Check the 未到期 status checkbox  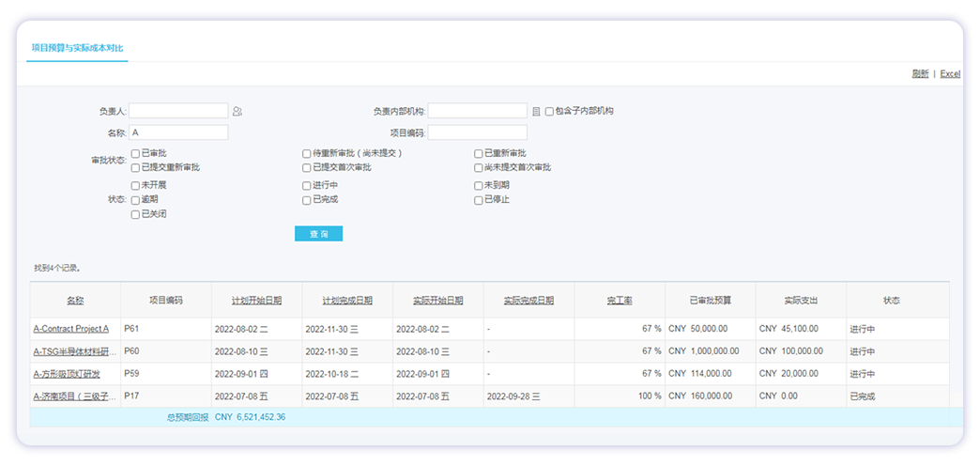(x=478, y=186)
